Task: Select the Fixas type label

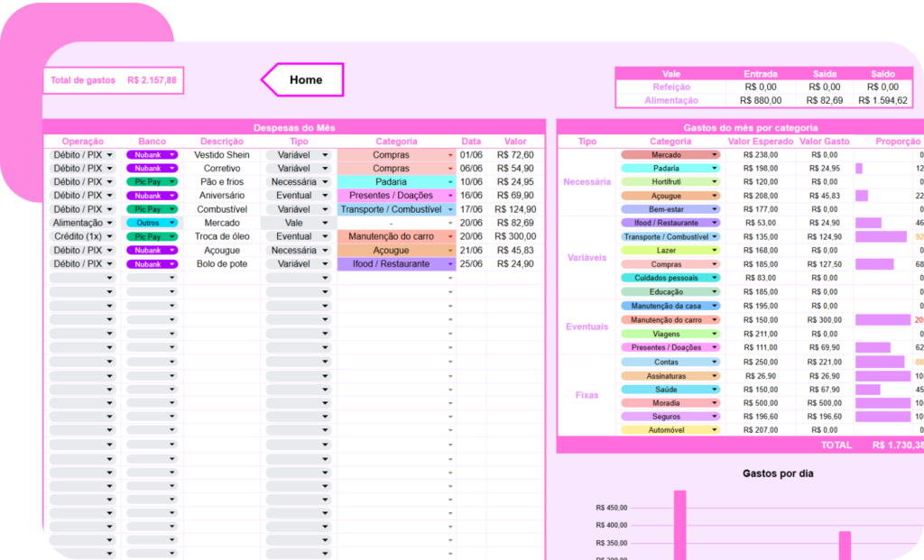Action: point(587,395)
